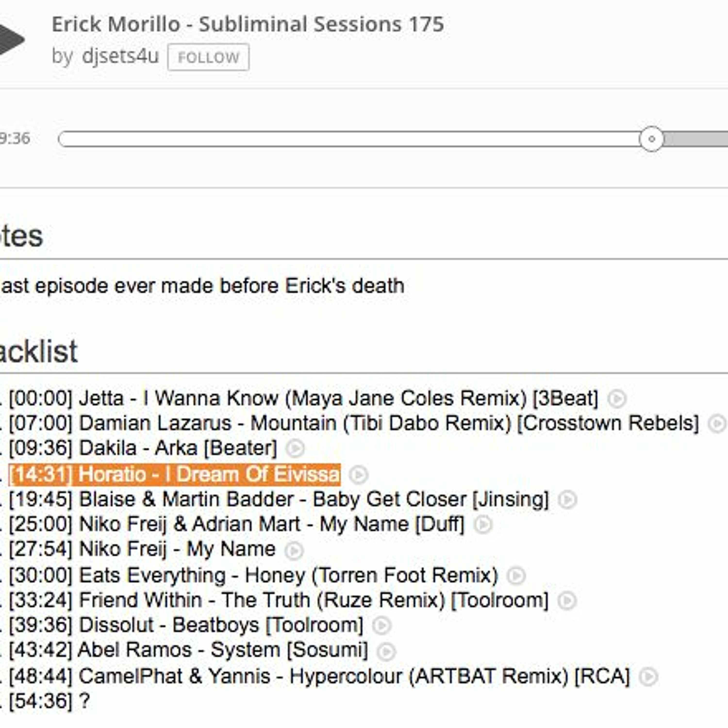Play the Jetta - I Wanna Know track icon

(x=617, y=399)
